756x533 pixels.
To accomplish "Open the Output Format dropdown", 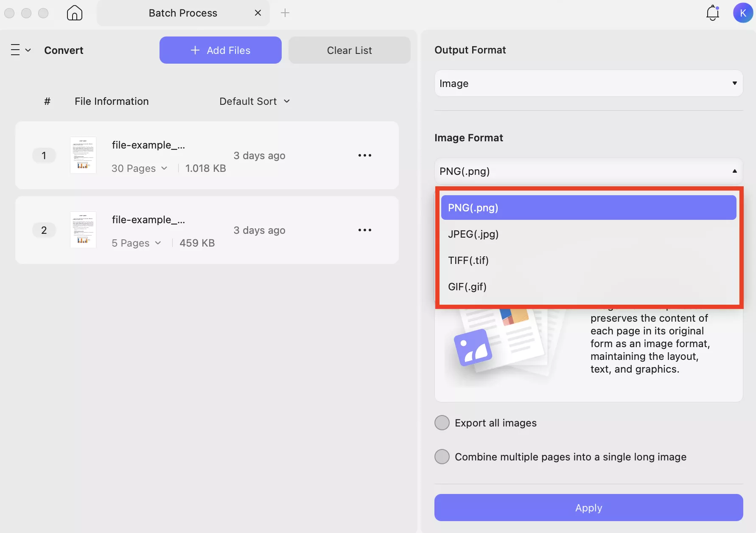I will tap(588, 83).
